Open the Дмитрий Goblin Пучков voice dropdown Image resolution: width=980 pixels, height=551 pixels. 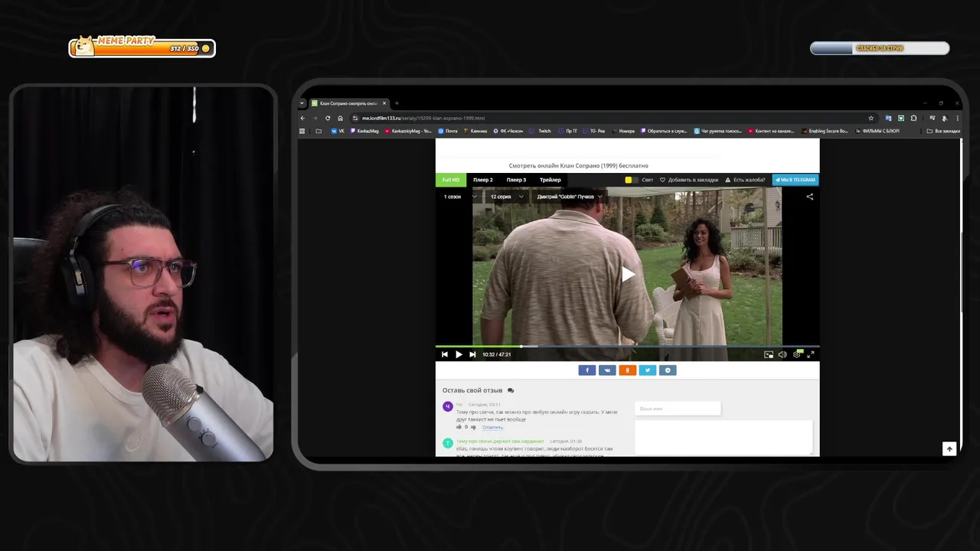click(x=570, y=197)
